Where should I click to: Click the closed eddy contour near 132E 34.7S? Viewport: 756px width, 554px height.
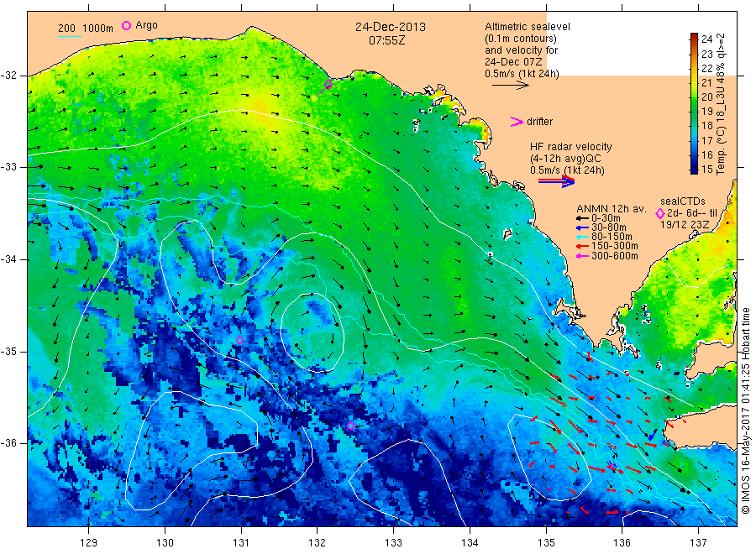[x=312, y=332]
